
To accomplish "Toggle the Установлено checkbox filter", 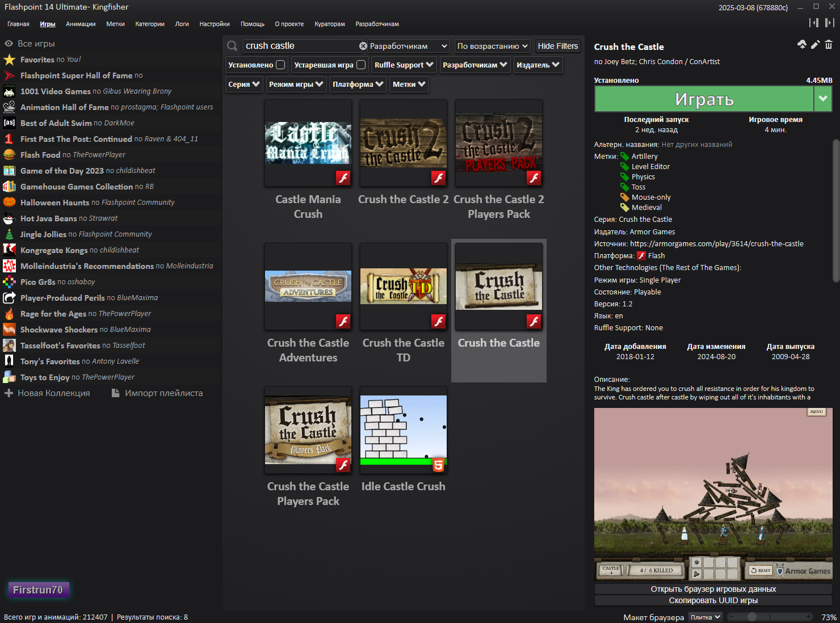I will tap(280, 65).
